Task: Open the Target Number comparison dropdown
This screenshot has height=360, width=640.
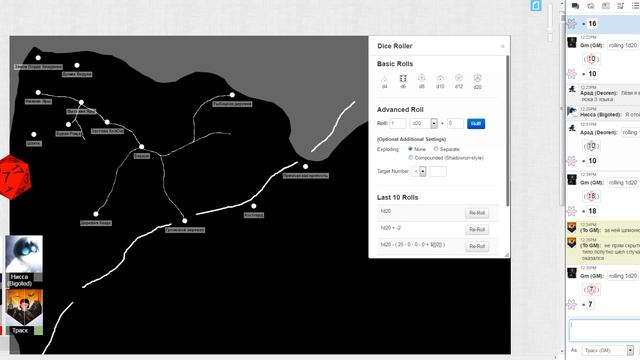Action: coord(419,171)
